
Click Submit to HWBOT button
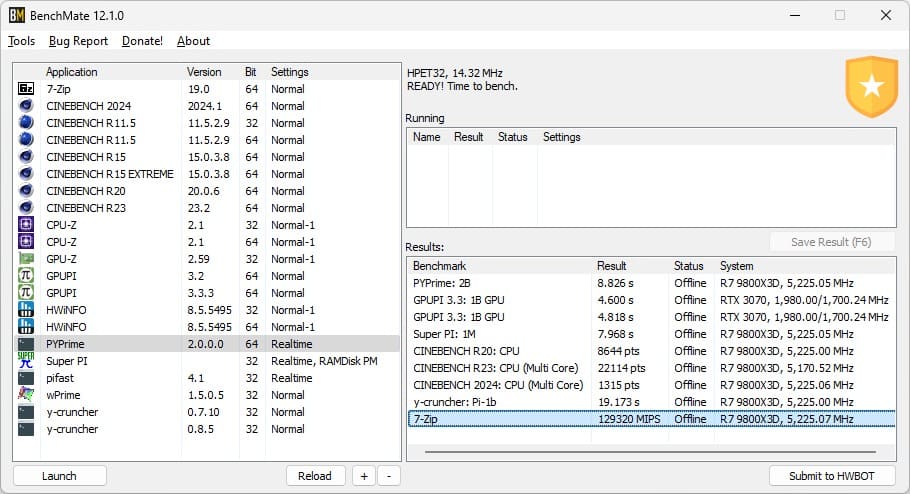click(832, 476)
